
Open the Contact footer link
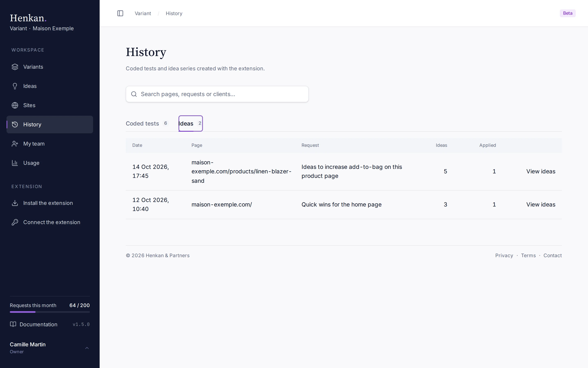pos(552,256)
